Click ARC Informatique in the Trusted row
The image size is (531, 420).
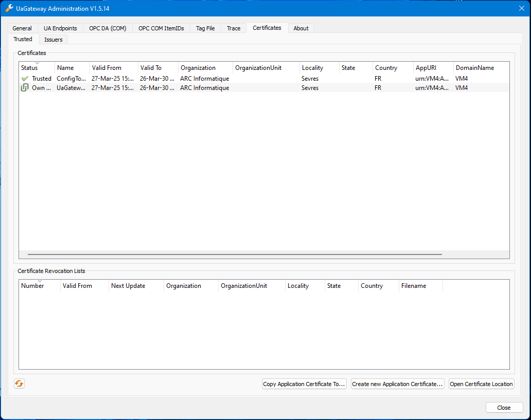point(205,79)
